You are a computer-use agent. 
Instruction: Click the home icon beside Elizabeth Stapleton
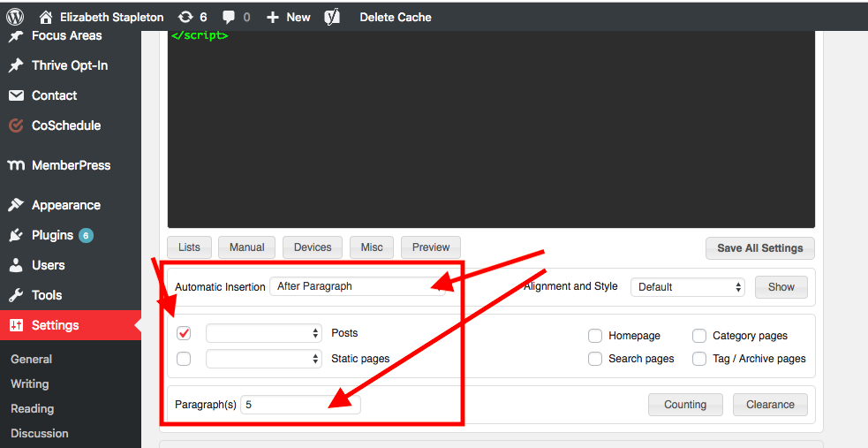[x=47, y=17]
